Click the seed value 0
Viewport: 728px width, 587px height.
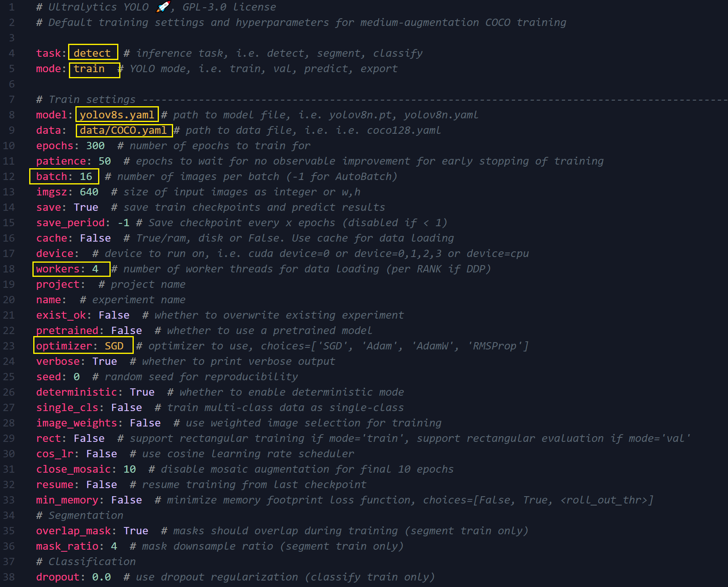77,377
